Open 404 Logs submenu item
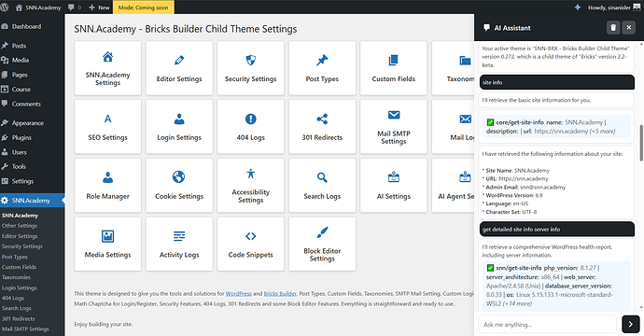Image resolution: width=644 pixels, height=336 pixels. 13,299
